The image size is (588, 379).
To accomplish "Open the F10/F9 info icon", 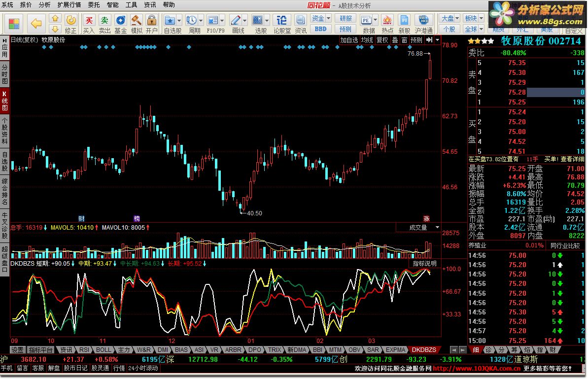I will point(213,20).
